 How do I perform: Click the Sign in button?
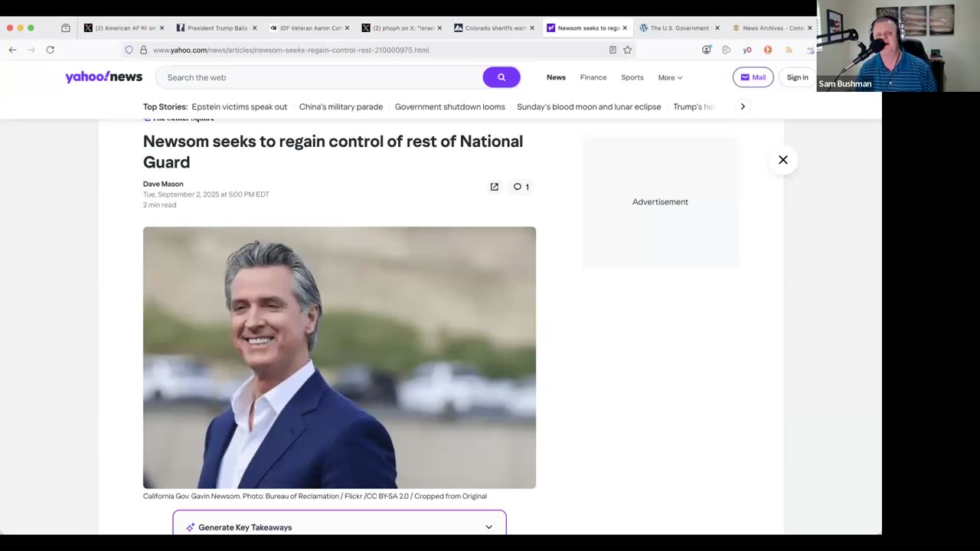[797, 77]
